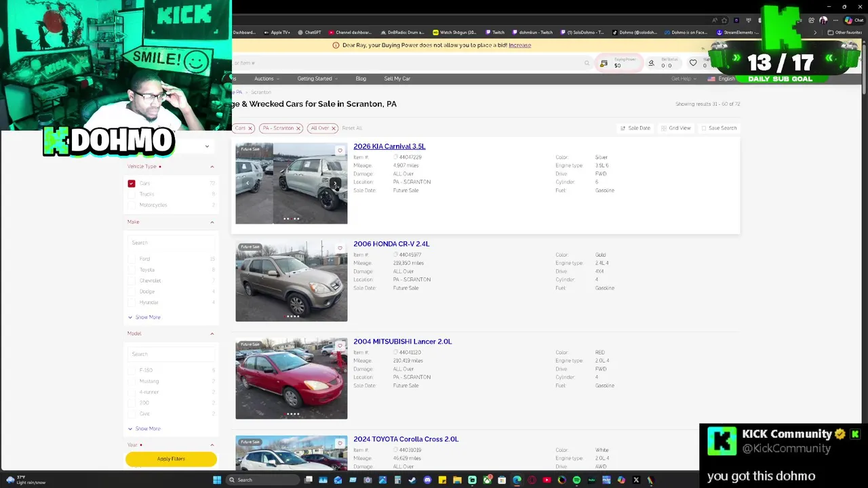Favorite the 2006 HONDA CR-V listing
868x488 pixels.
click(340, 248)
